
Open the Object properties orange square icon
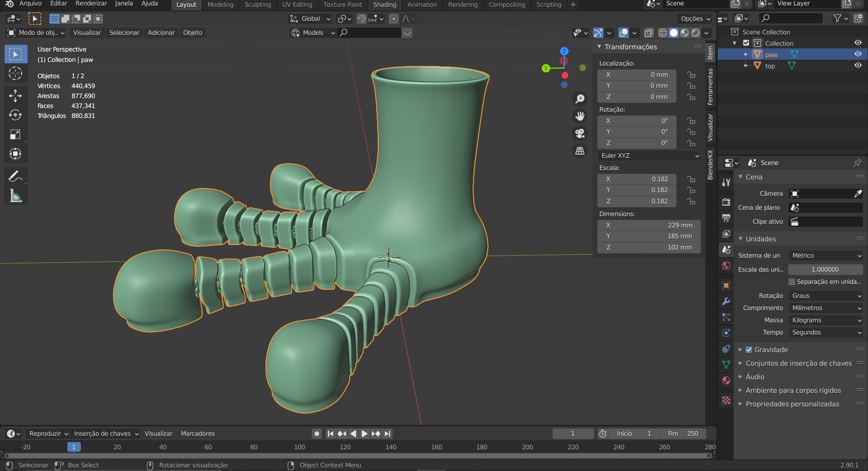pos(726,285)
